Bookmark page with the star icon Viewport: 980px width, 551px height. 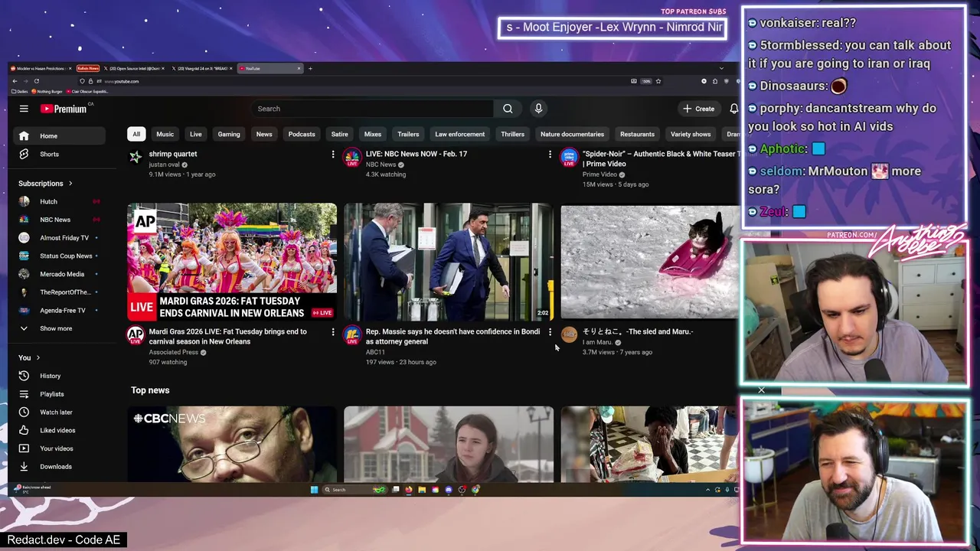(658, 81)
